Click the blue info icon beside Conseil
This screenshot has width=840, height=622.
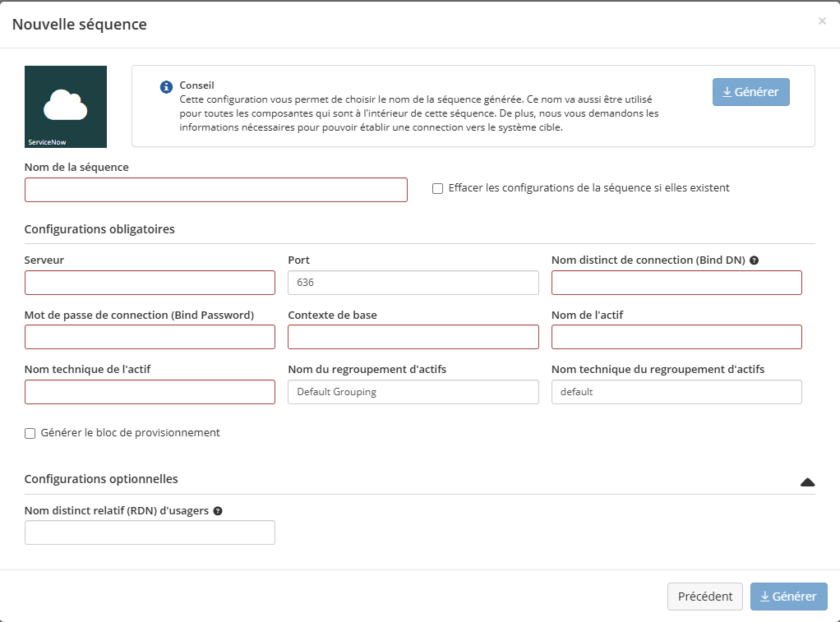(167, 86)
